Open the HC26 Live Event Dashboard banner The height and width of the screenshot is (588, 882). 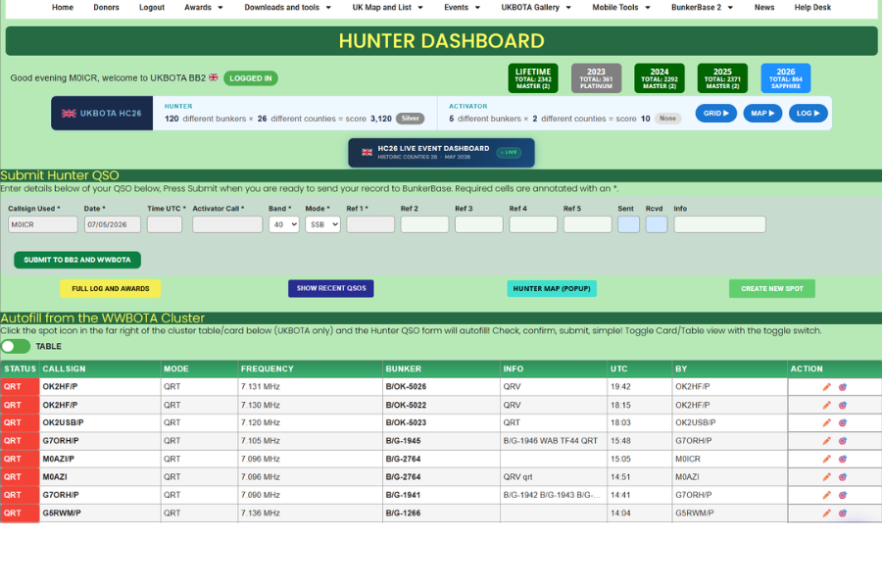click(x=441, y=153)
